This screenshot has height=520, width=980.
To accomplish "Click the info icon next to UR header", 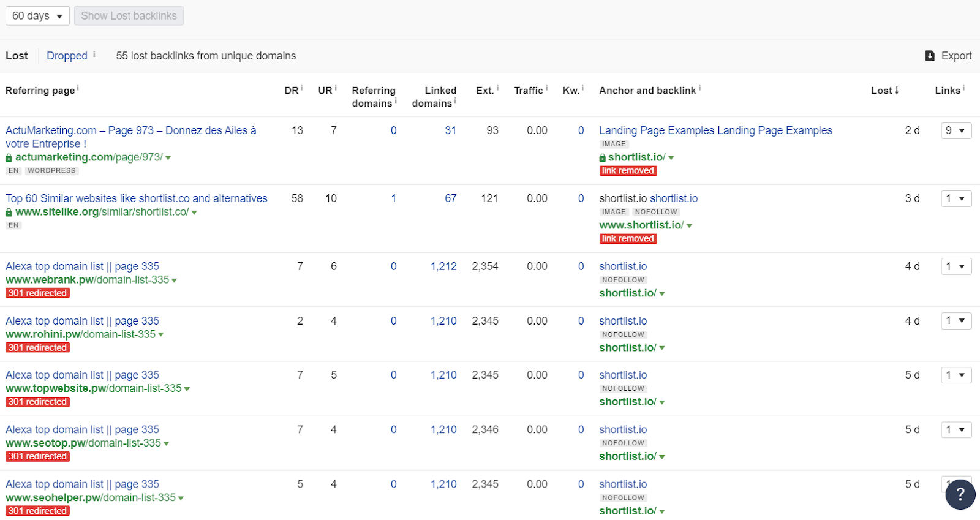I will tap(336, 88).
